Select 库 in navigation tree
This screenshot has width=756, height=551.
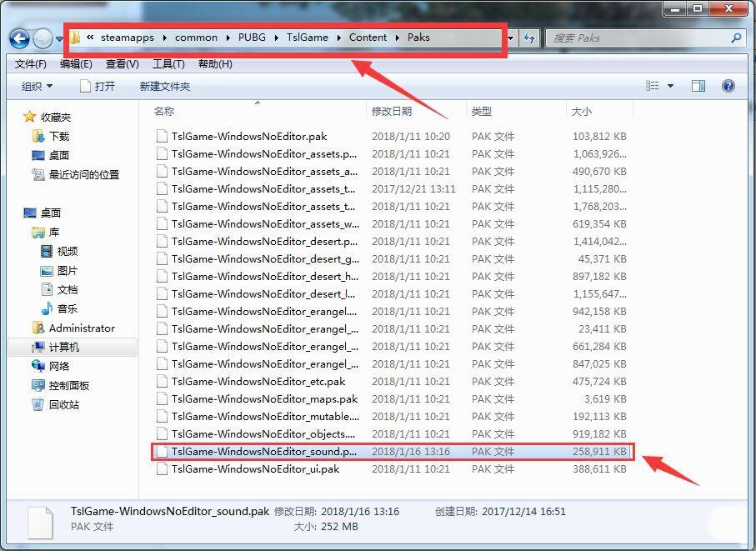(x=46, y=232)
